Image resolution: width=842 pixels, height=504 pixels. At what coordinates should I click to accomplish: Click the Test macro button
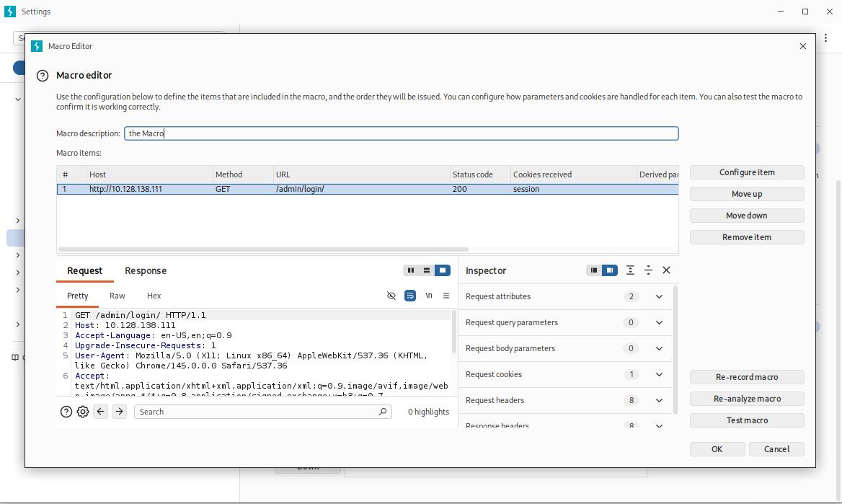(747, 420)
